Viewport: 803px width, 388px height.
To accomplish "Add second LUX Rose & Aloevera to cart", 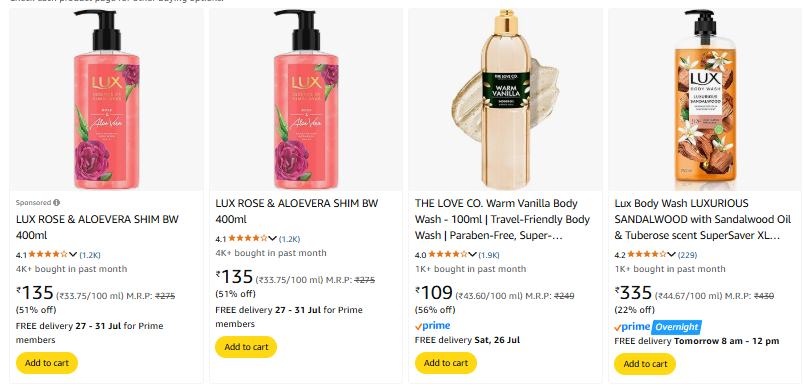I will click(246, 347).
